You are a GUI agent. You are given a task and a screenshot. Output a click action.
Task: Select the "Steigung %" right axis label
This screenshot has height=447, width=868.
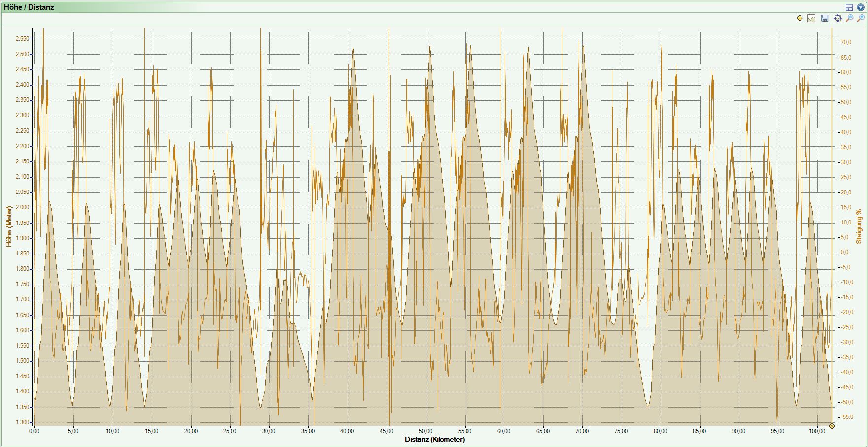(859, 226)
